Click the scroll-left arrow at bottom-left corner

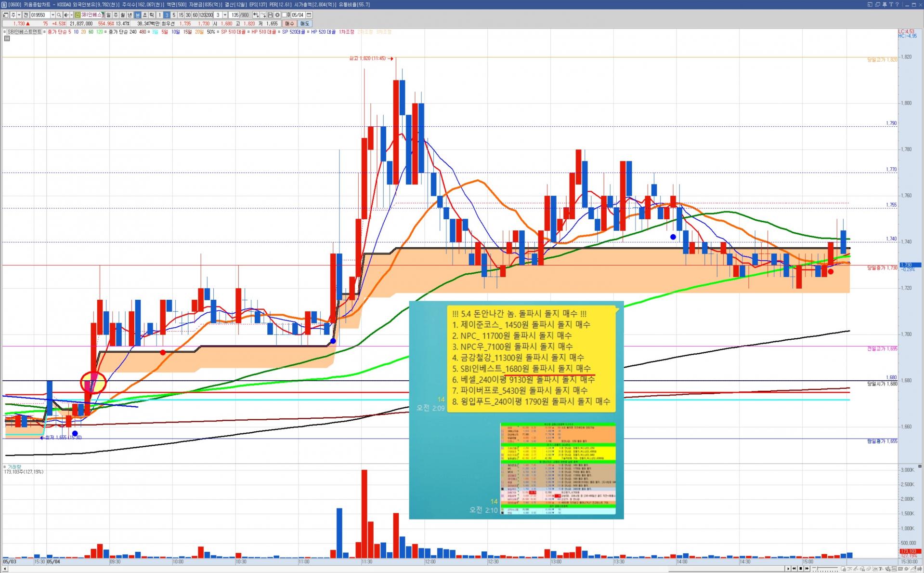tap(5, 569)
